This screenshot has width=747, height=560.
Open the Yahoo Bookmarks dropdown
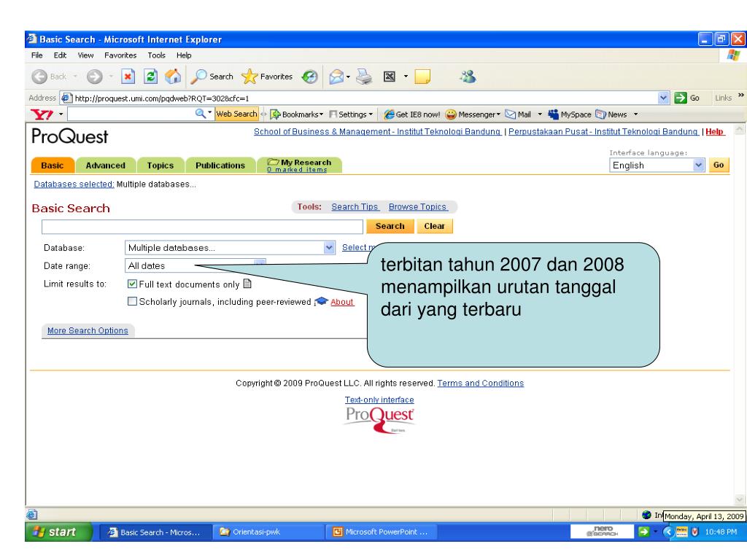pyautogui.click(x=297, y=114)
